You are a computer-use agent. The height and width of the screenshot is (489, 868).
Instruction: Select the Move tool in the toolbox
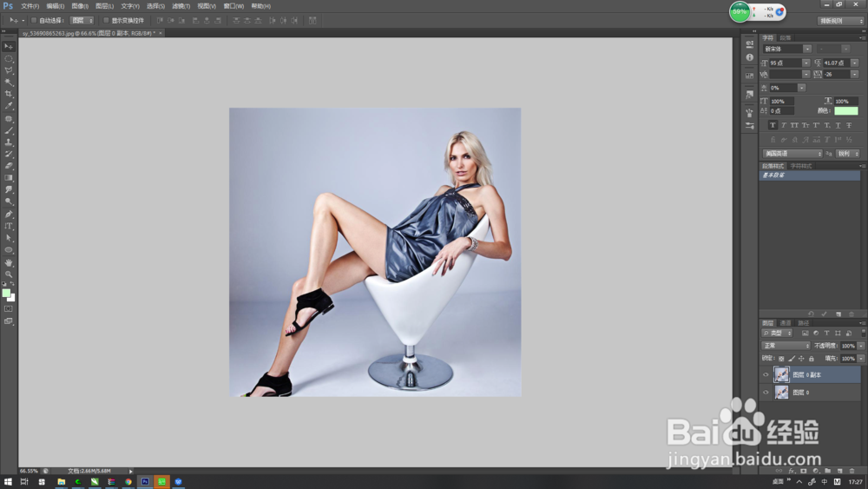click(9, 47)
